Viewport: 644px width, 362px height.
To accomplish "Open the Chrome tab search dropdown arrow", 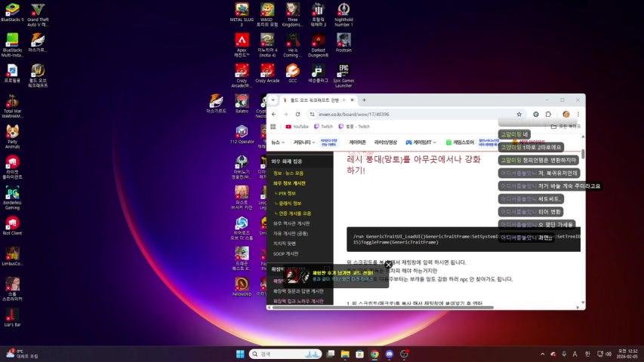I will coord(274,100).
